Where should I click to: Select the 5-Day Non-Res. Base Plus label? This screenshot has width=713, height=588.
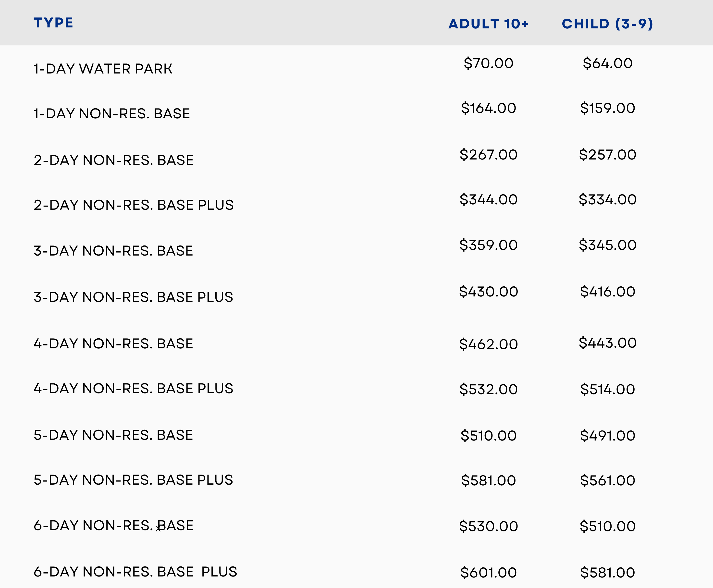click(133, 480)
